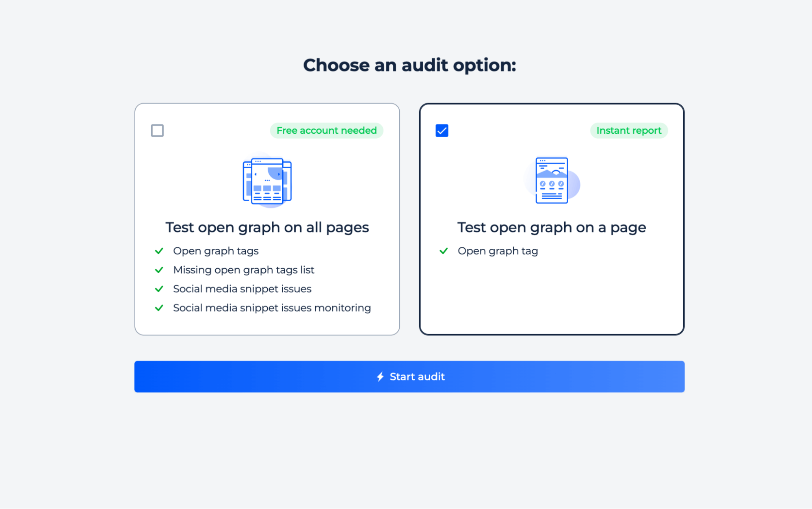Click the 'Social media snippet issues' feature item
The width and height of the screenshot is (812, 509).
tap(242, 289)
